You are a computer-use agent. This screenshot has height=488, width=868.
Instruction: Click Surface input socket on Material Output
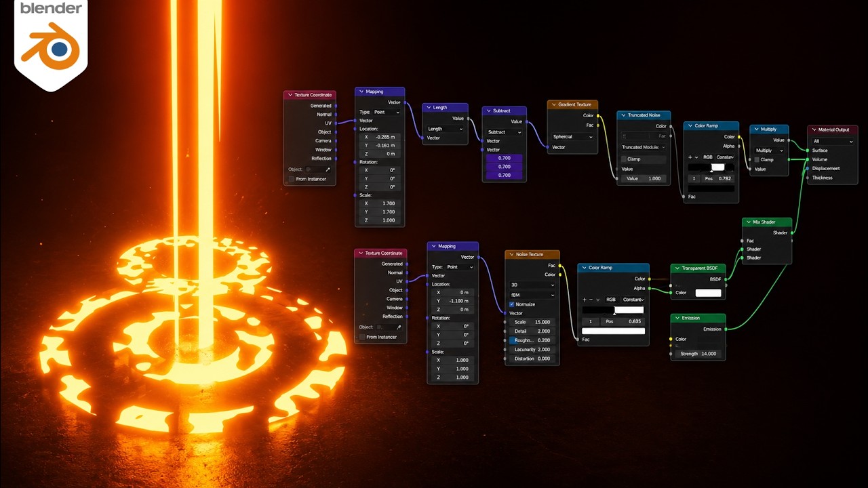point(808,150)
